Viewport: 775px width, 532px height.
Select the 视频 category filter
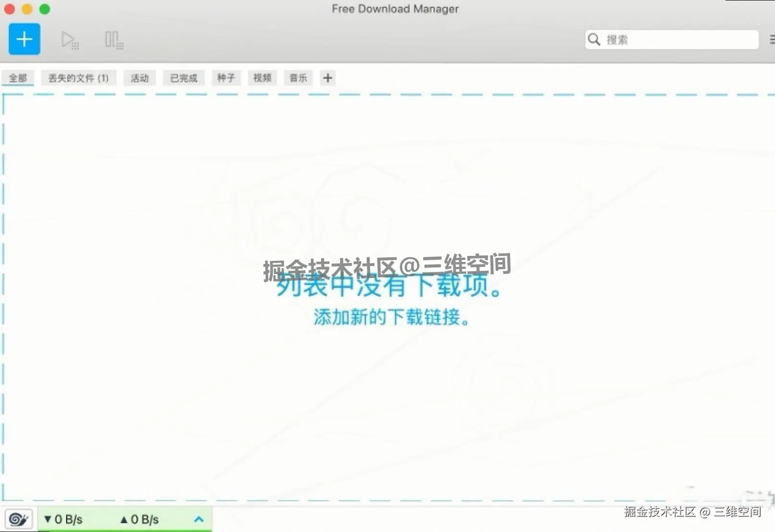coord(261,78)
